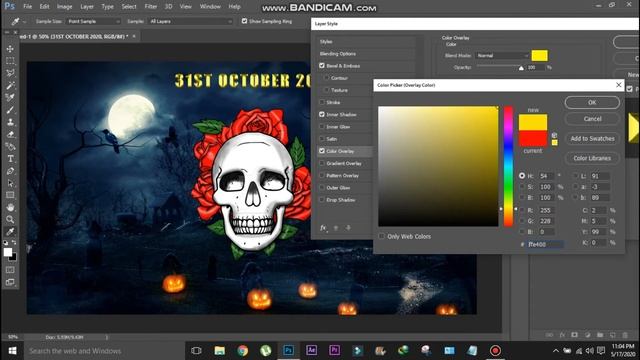Click the fx icon in Layer Style

click(323, 228)
